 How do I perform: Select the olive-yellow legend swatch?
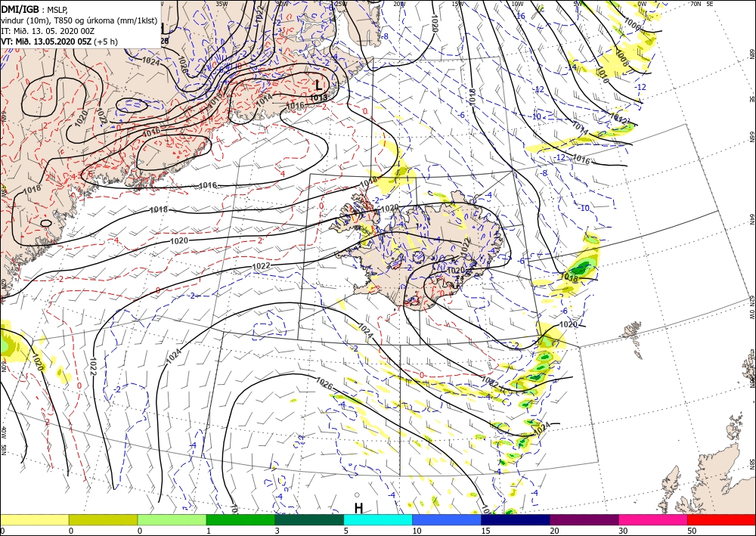click(x=103, y=519)
